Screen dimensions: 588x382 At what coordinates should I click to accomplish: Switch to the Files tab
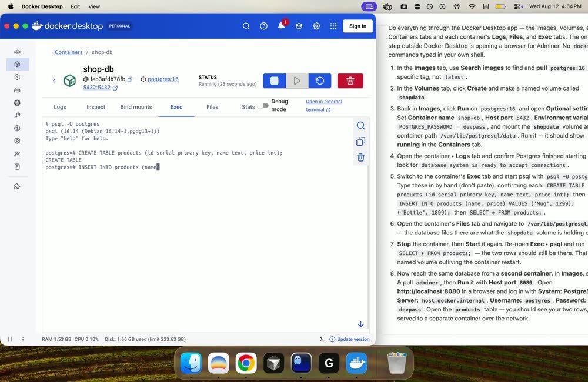(x=212, y=107)
